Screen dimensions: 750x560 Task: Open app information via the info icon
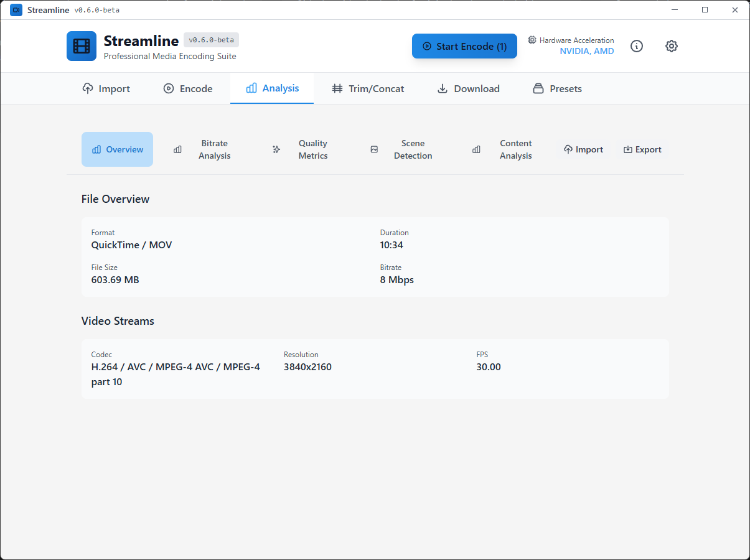click(637, 46)
